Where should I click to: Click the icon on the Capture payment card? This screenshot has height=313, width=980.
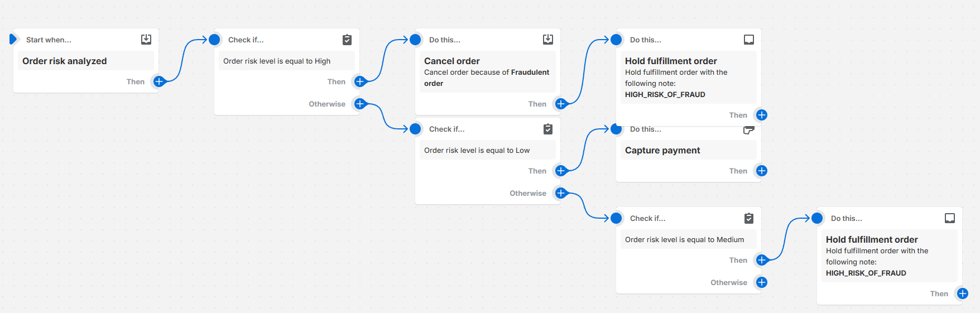[x=749, y=130]
